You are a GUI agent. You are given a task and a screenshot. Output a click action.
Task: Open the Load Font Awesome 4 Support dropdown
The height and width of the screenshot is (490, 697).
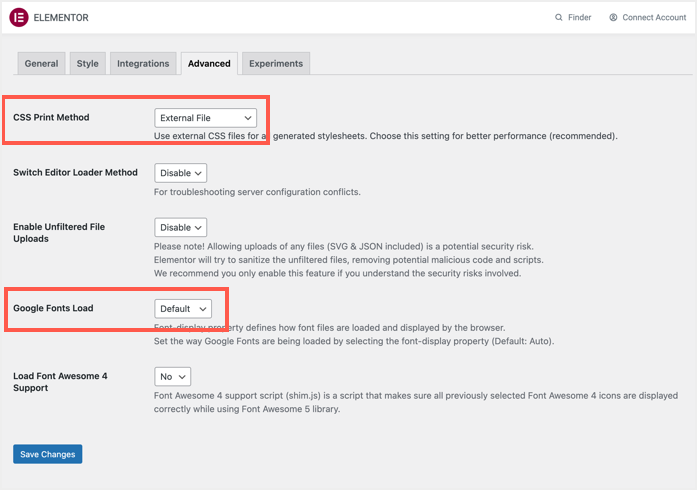click(172, 377)
